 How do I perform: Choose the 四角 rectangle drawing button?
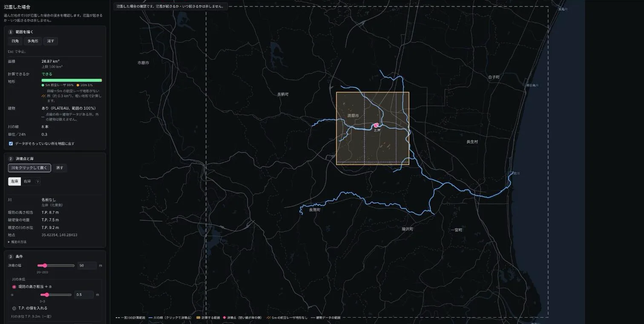point(15,41)
